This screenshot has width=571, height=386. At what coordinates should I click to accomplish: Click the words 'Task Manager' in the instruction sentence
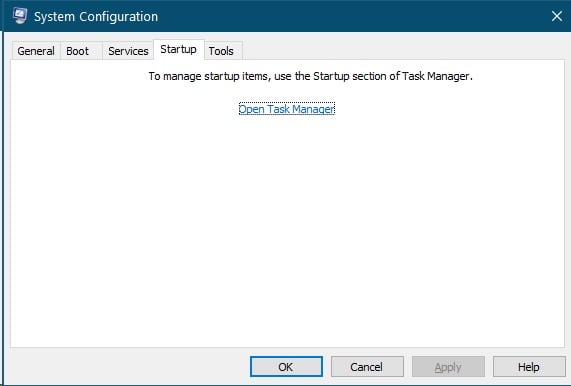[436, 76]
